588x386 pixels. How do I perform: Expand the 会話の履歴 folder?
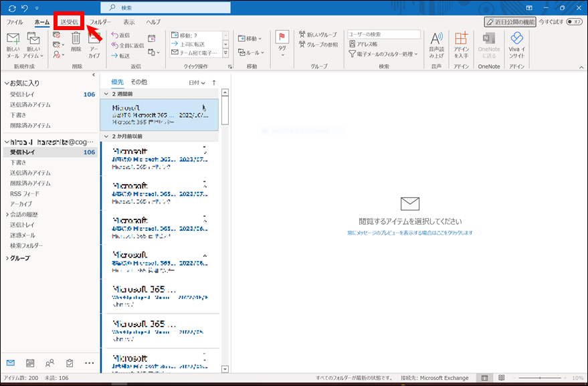click(7, 215)
